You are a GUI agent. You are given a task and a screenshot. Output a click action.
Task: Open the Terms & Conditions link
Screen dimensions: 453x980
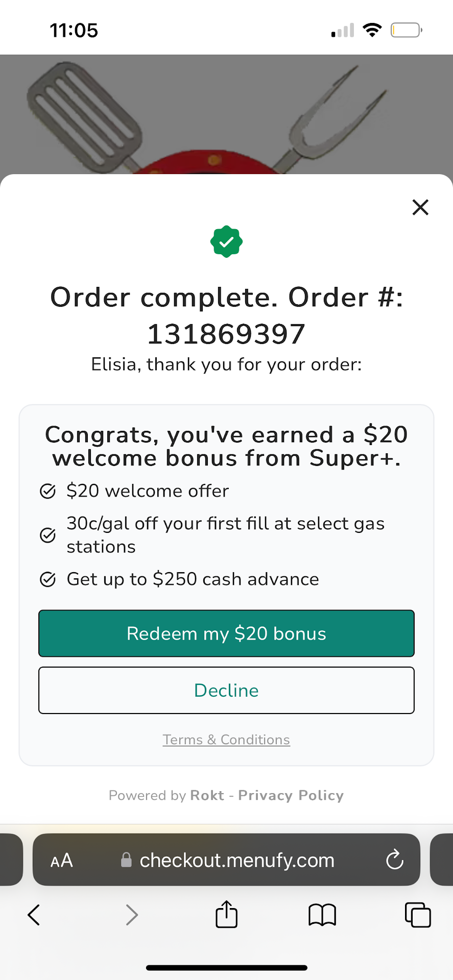[226, 740]
